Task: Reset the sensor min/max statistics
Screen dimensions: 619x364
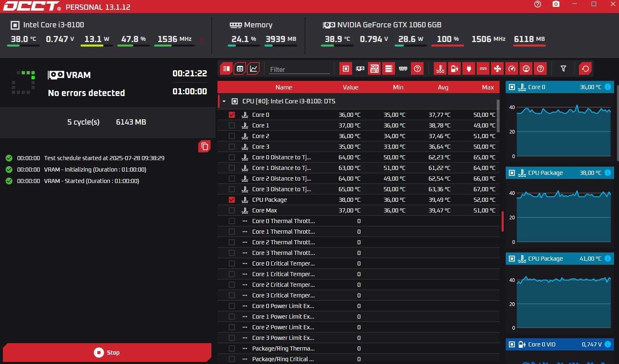Action: [x=585, y=69]
